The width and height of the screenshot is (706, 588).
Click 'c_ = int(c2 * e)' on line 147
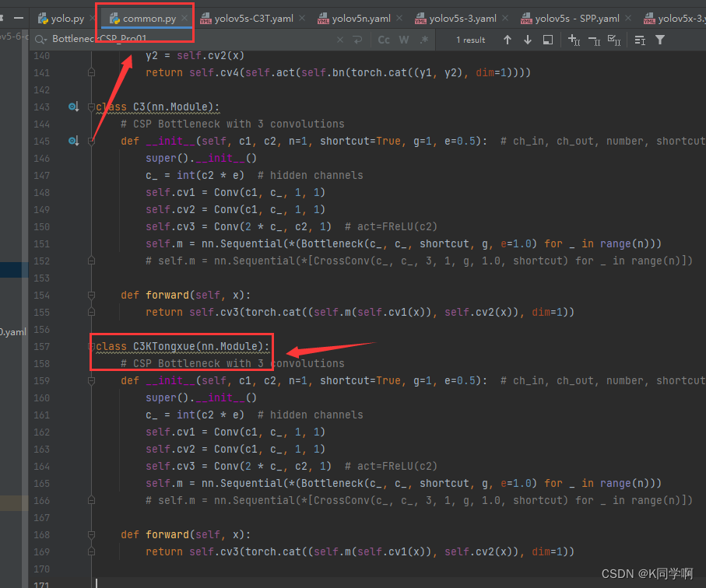click(195, 176)
